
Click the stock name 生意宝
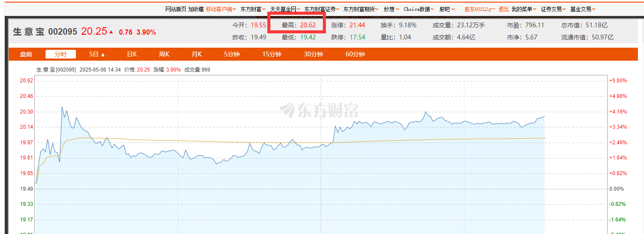[29, 32]
